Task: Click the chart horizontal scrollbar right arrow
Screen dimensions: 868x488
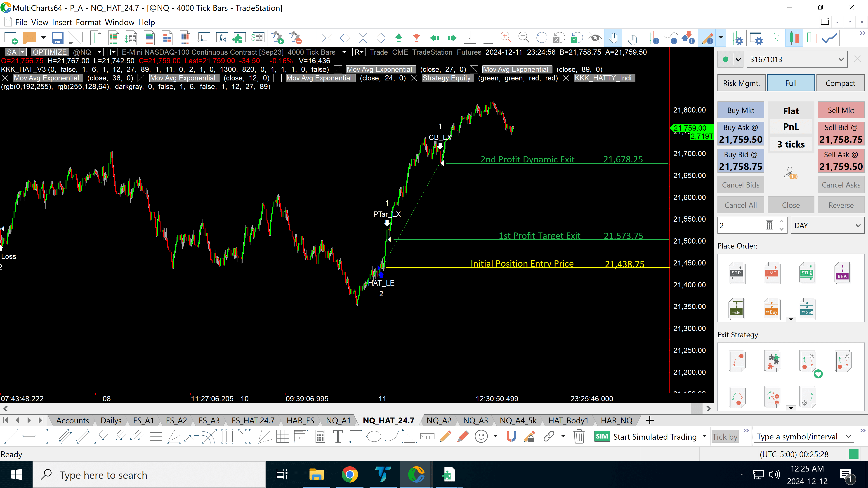Action: pyautogui.click(x=708, y=408)
